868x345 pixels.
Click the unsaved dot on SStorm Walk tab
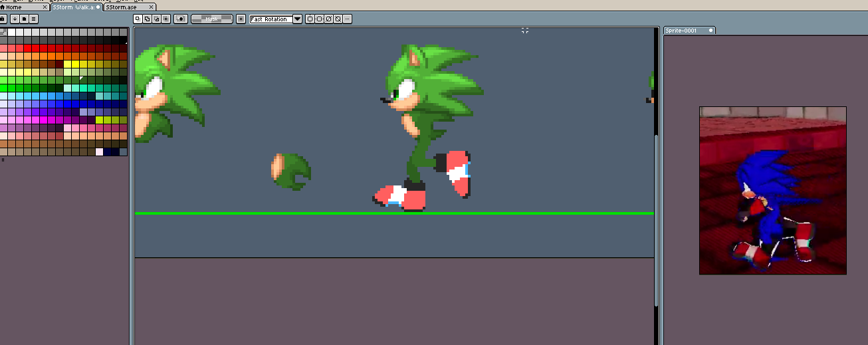pos(98,7)
